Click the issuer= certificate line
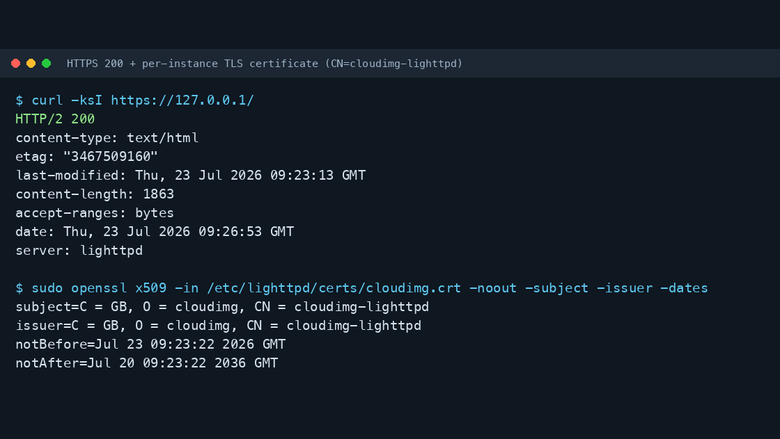 (218, 326)
